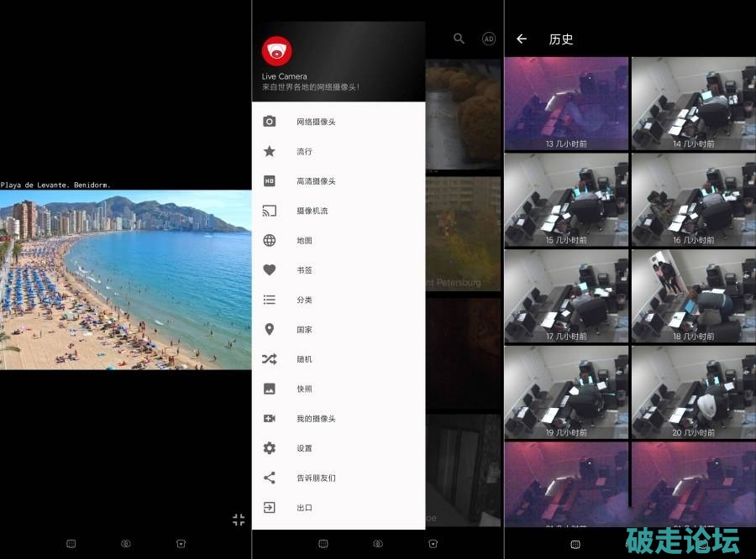
Task: Click the share icon for 告诉朋友们
Action: tap(269, 478)
